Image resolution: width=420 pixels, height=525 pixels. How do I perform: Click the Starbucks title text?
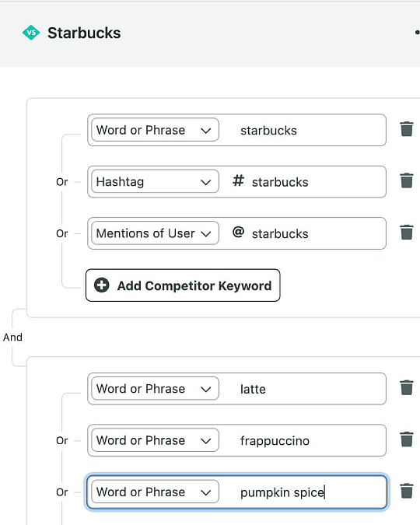click(x=84, y=33)
